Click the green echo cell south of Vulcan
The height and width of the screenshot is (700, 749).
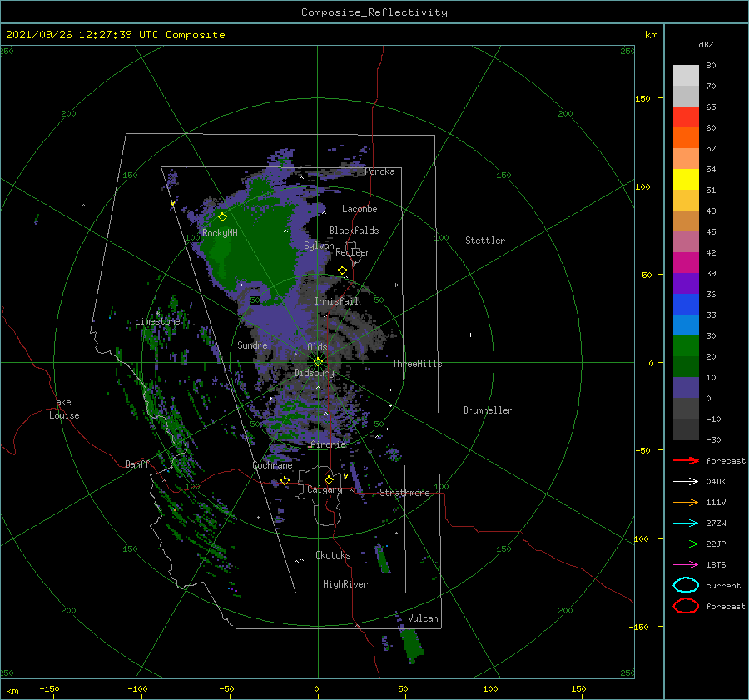411,646
